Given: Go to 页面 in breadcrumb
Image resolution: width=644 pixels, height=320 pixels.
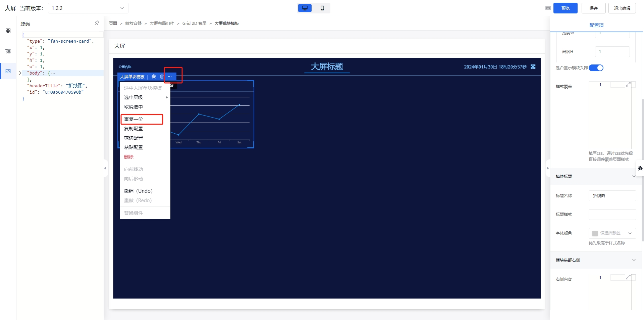Looking at the screenshot, I should click(113, 24).
